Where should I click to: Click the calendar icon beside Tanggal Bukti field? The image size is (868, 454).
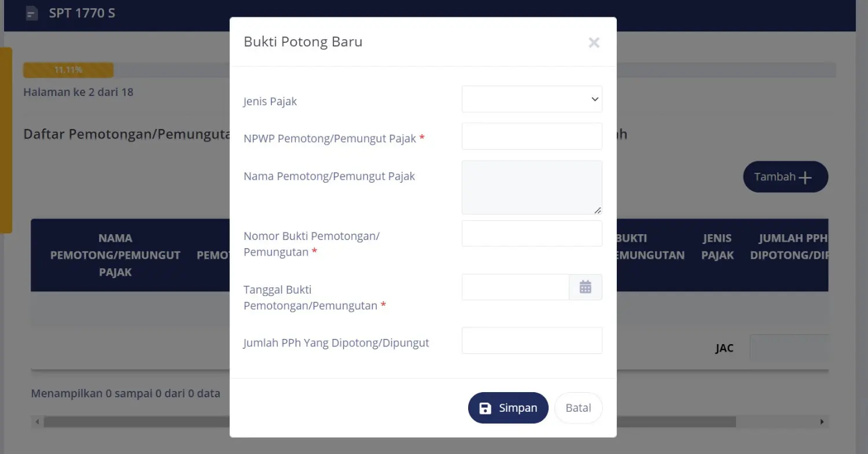[x=586, y=287]
